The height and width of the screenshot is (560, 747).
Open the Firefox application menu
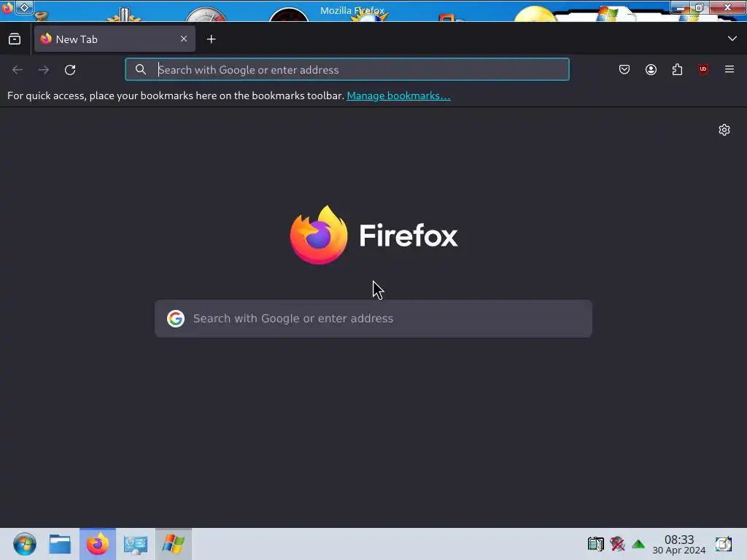pyautogui.click(x=729, y=69)
